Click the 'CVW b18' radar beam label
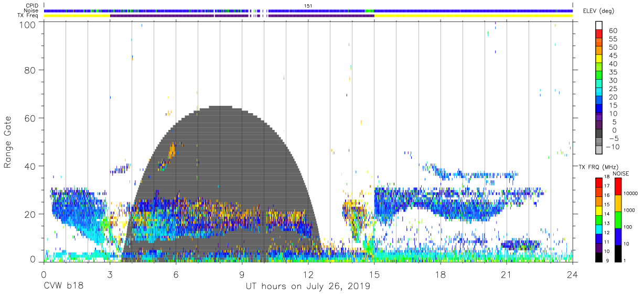 (63, 287)
